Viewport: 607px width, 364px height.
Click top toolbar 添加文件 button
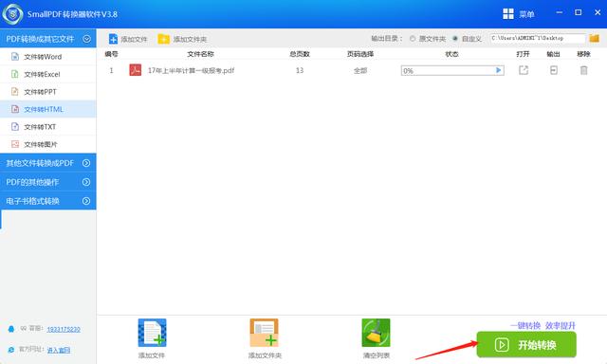(128, 39)
